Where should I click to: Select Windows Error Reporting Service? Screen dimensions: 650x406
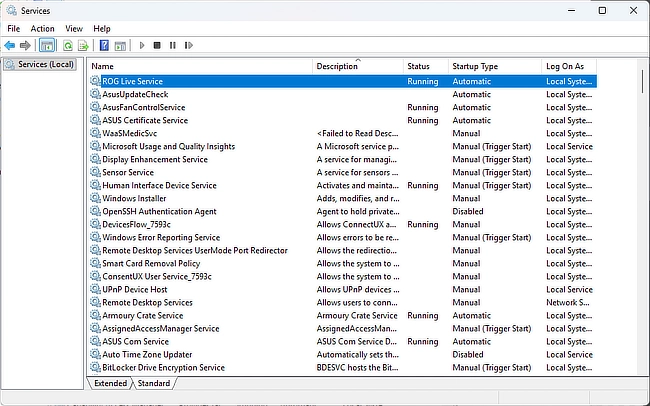click(x=161, y=237)
